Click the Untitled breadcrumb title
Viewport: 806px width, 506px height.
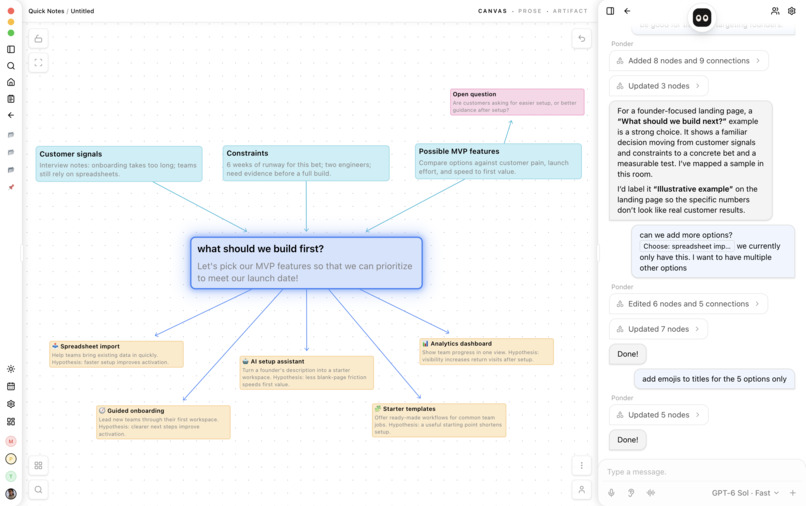point(82,11)
